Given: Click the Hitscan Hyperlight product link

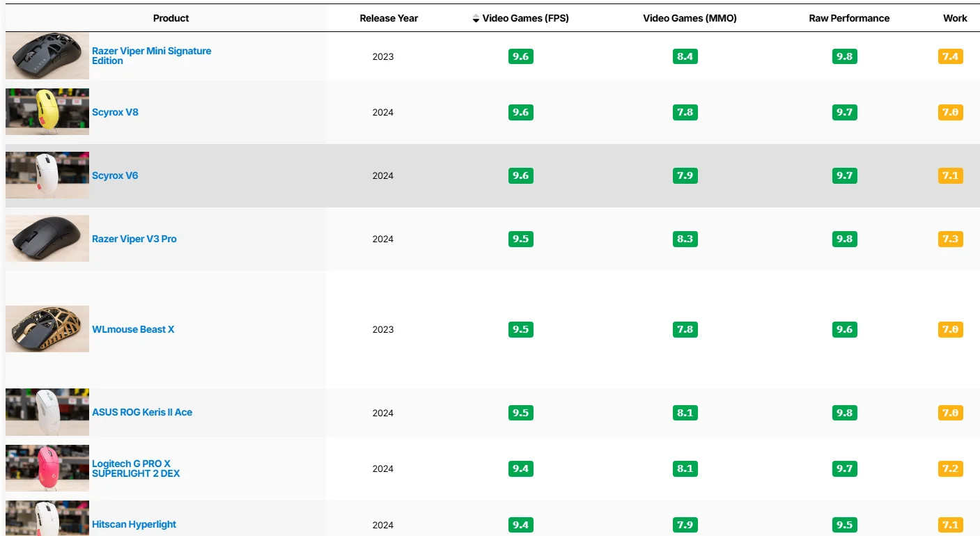Looking at the screenshot, I should [134, 524].
